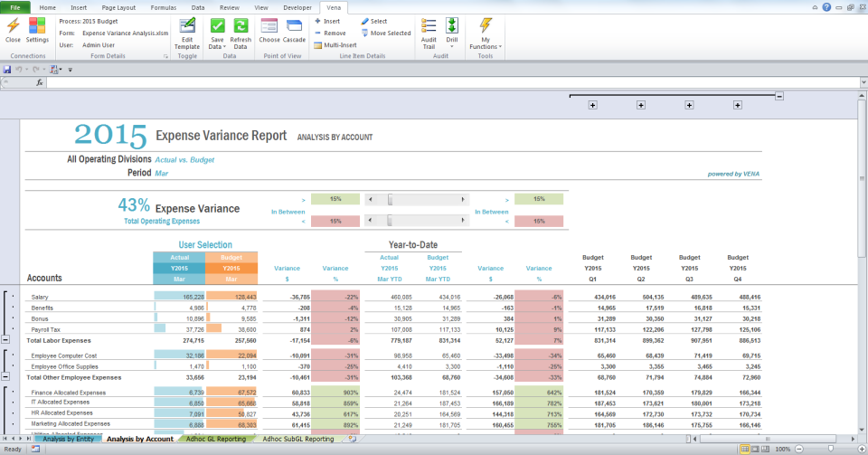The width and height of the screenshot is (868, 455).
Task: Click the zoom slider handle
Action: coord(831,449)
